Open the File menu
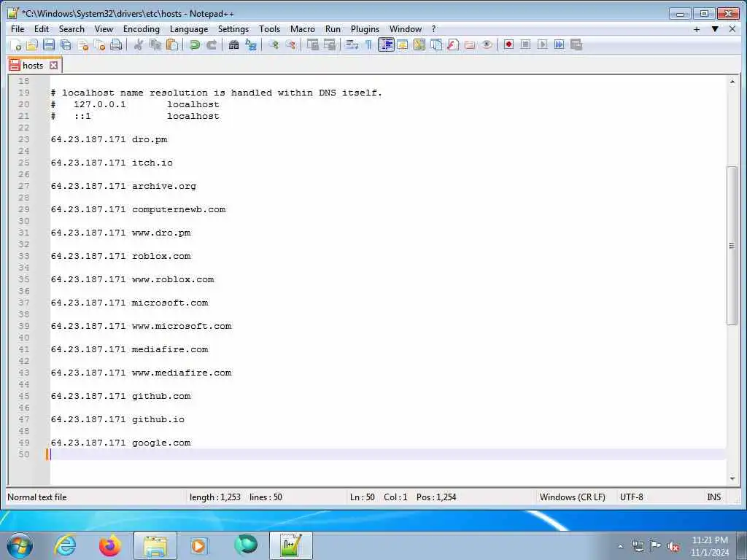747x560 pixels. coord(18,29)
